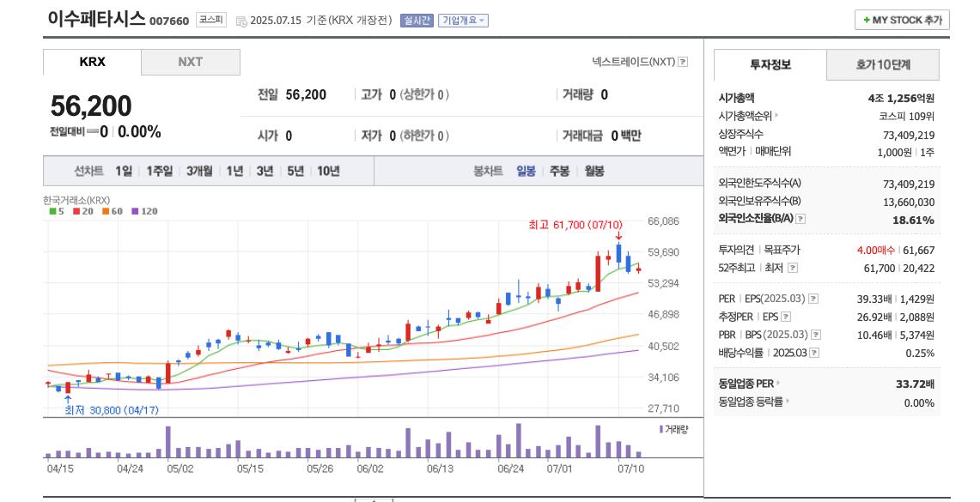Image resolution: width=980 pixels, height=502 pixels.
Task: Click the 33.72배 sector PER value
Action: (915, 384)
